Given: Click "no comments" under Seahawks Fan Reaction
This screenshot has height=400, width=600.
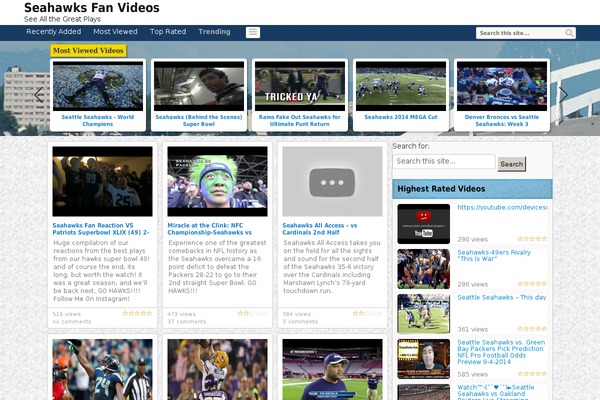Looking at the screenshot, I should point(72,322).
